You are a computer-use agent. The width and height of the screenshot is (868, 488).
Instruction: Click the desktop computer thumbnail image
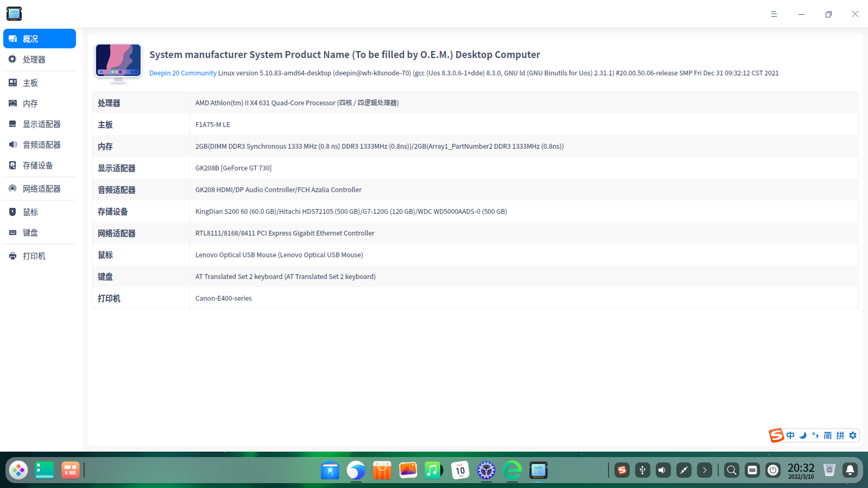coord(118,64)
